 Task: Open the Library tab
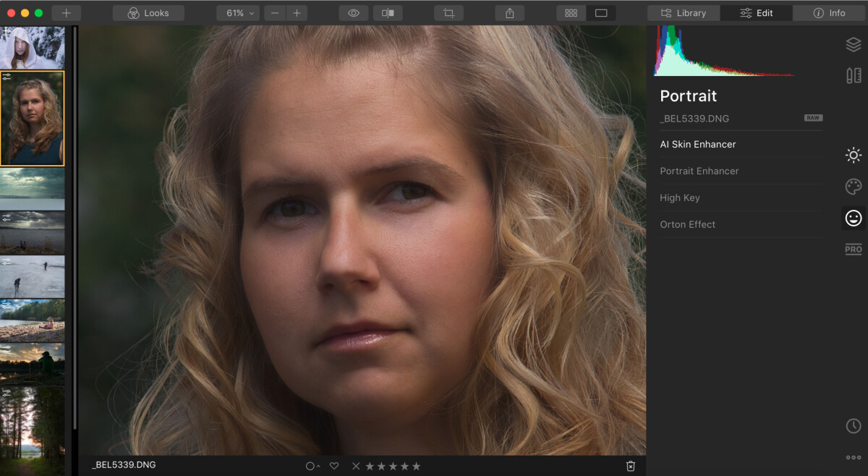coord(684,13)
